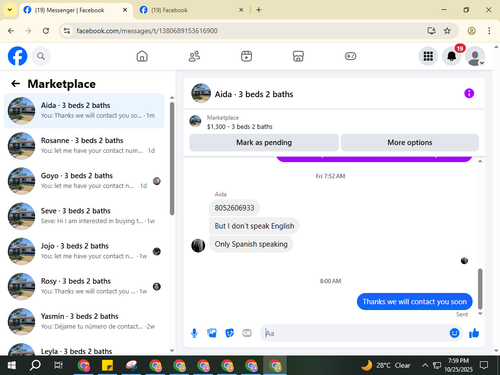Open Facebook search magnifier
Screen dimensions: 500x375
pyautogui.click(x=41, y=56)
